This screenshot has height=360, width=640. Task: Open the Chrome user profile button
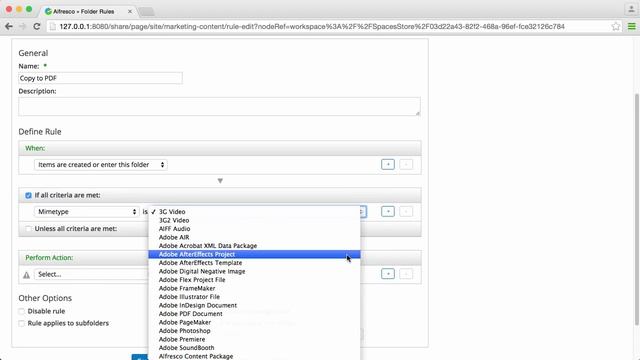coord(631,9)
